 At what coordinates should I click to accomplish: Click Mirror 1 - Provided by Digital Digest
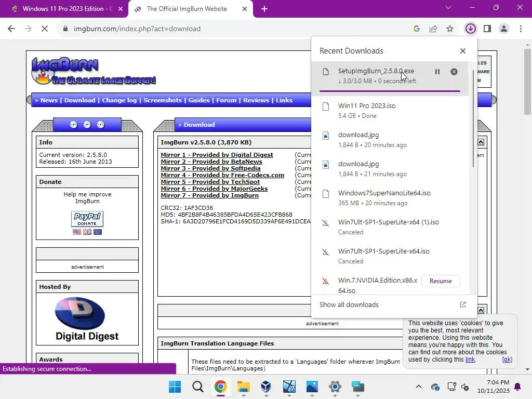tap(217, 155)
